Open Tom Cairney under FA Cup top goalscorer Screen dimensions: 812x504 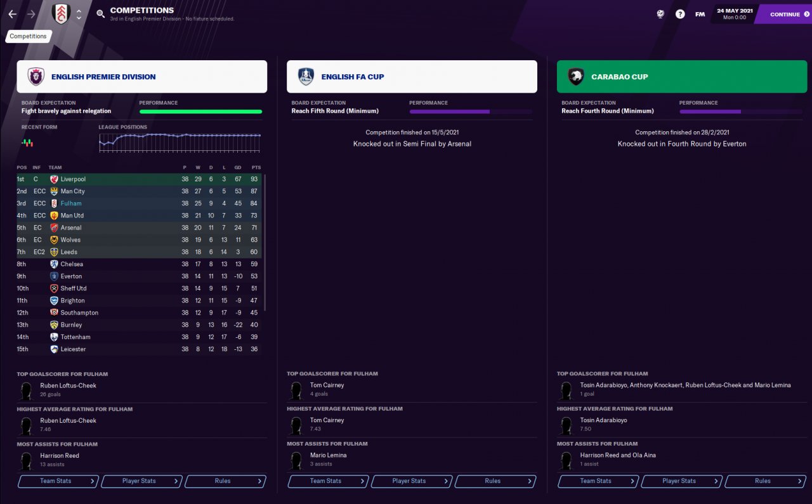pyautogui.click(x=327, y=385)
